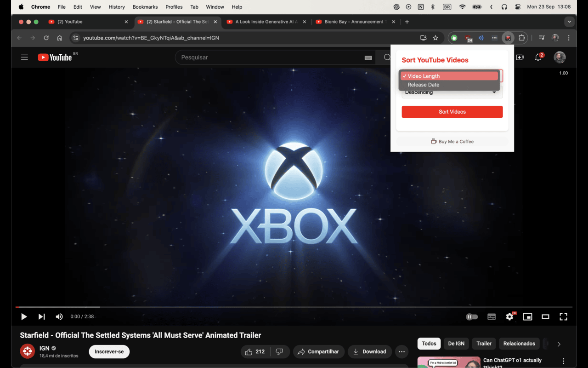Choose Video Length in sort dropdown
Image resolution: width=588 pixels, height=368 pixels.
(x=449, y=76)
